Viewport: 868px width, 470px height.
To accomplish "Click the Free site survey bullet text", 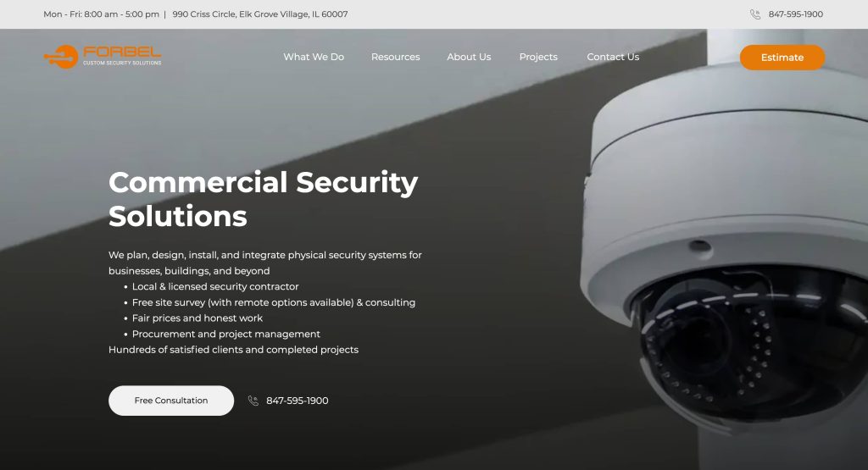I will tap(274, 302).
